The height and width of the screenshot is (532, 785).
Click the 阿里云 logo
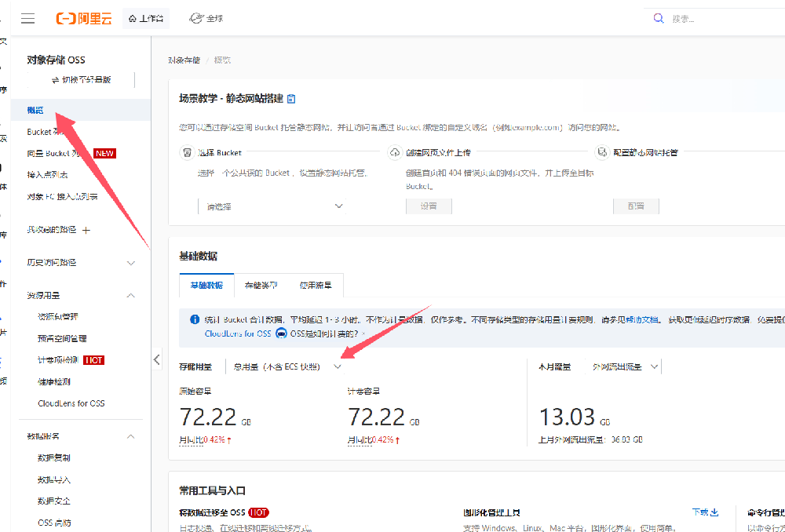(x=84, y=19)
